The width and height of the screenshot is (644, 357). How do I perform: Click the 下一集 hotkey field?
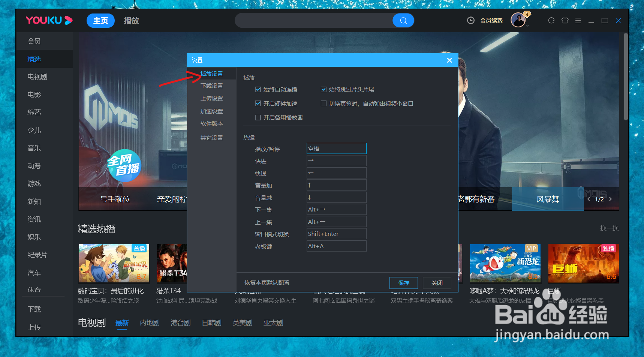tap(337, 209)
